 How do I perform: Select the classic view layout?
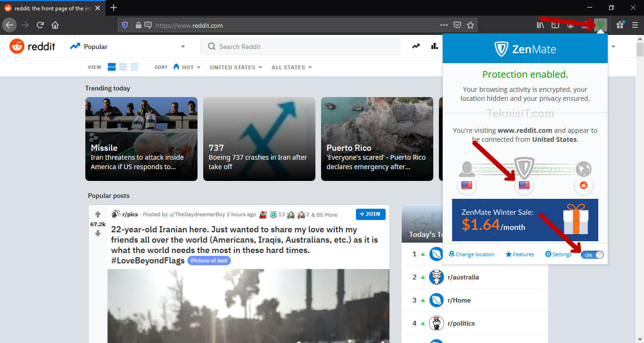pyautogui.click(x=123, y=67)
